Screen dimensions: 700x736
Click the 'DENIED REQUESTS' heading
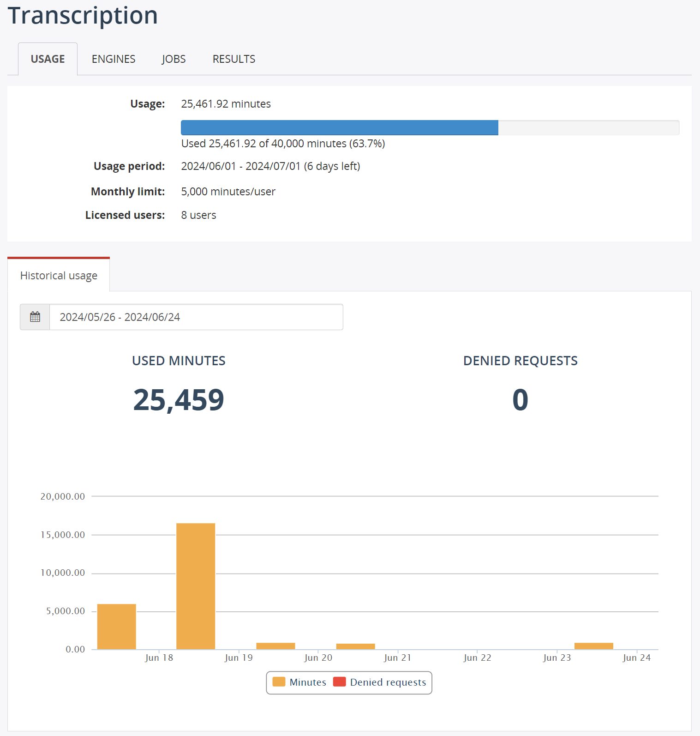click(x=520, y=361)
